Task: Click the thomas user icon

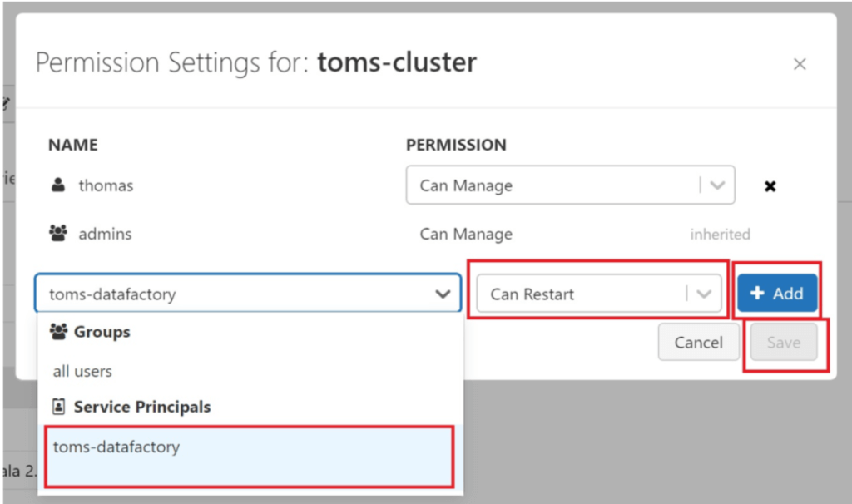Action: pyautogui.click(x=58, y=185)
